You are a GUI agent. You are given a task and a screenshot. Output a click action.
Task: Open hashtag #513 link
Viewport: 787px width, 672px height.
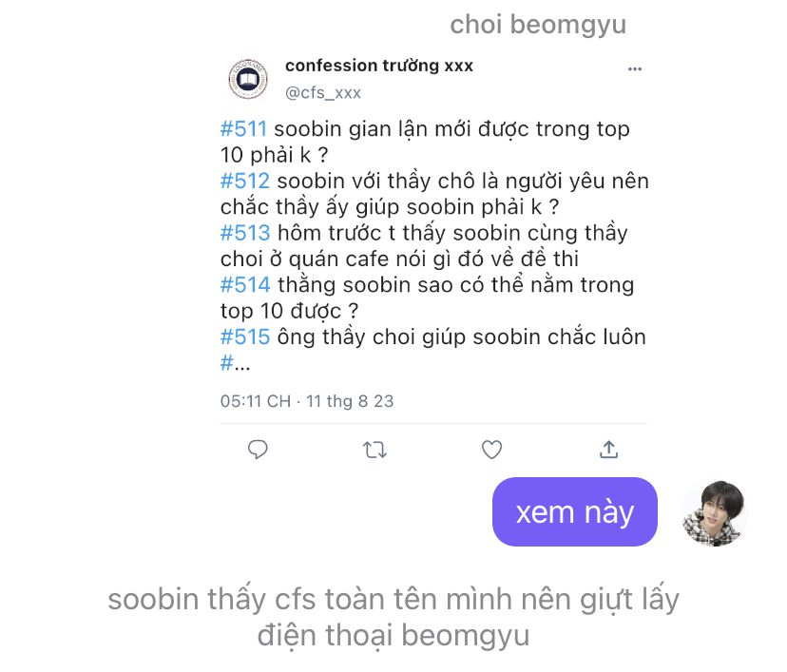coord(245,234)
